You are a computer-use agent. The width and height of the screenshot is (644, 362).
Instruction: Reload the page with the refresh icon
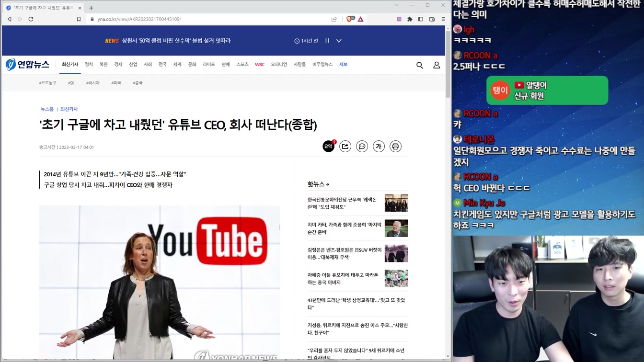tap(31, 19)
